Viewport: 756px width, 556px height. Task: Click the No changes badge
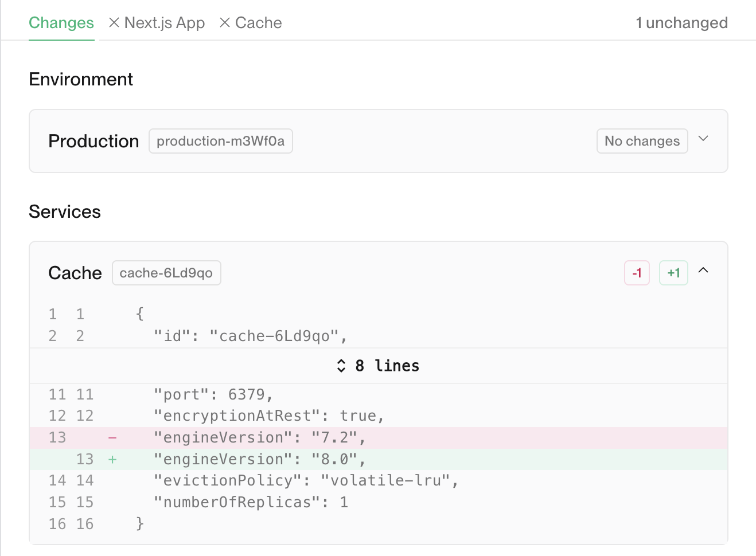pyautogui.click(x=642, y=141)
